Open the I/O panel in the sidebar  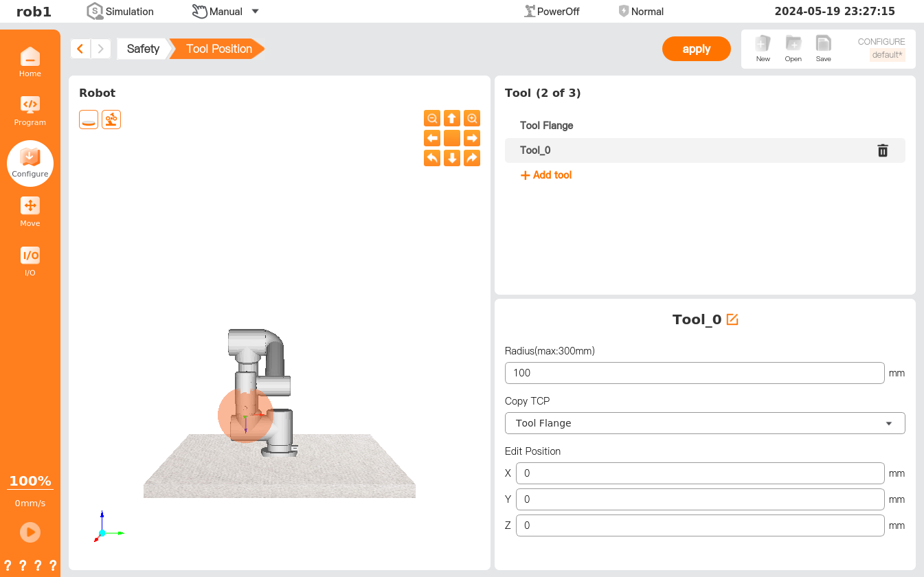click(30, 262)
